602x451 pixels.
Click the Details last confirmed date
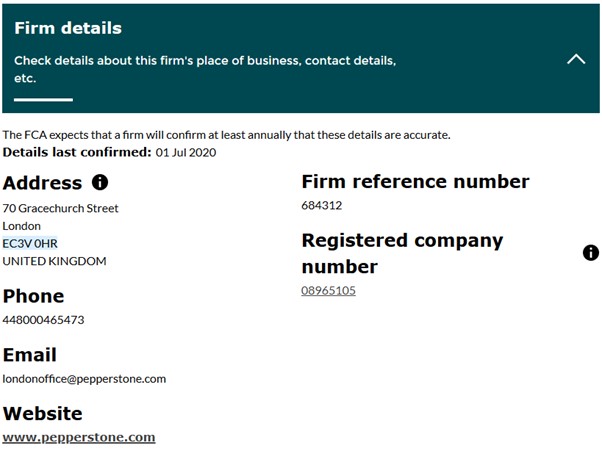[185, 152]
